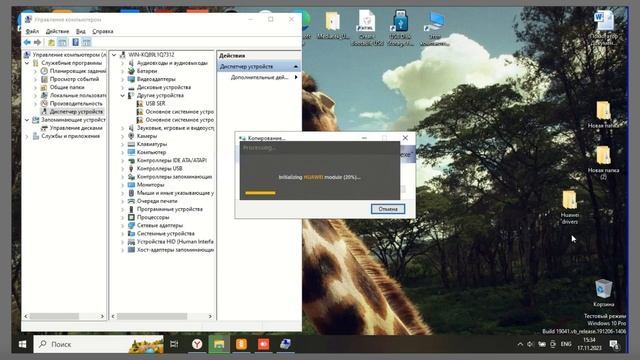
Task: Select the Новая папка (2) desktop folder
Action: point(603,162)
